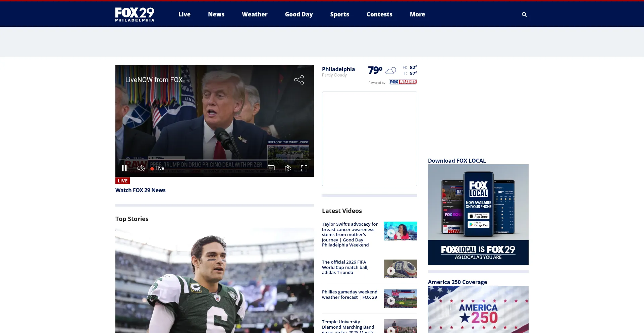The image size is (644, 333).
Task: Pause the live video stream
Action: [124, 168]
